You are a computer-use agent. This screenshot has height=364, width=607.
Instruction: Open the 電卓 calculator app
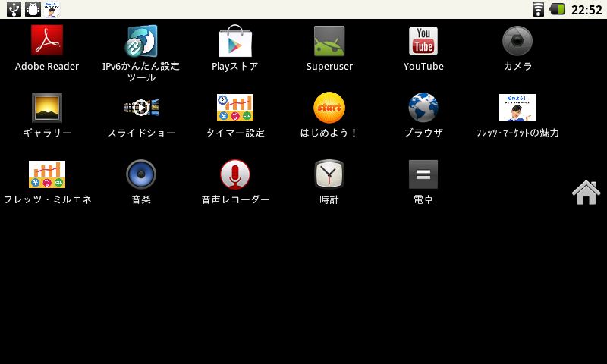(x=423, y=174)
